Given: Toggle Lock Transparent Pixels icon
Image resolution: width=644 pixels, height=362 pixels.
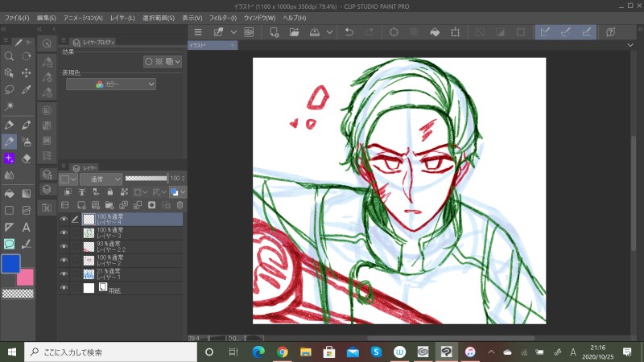Looking at the screenshot, I should 124,191.
